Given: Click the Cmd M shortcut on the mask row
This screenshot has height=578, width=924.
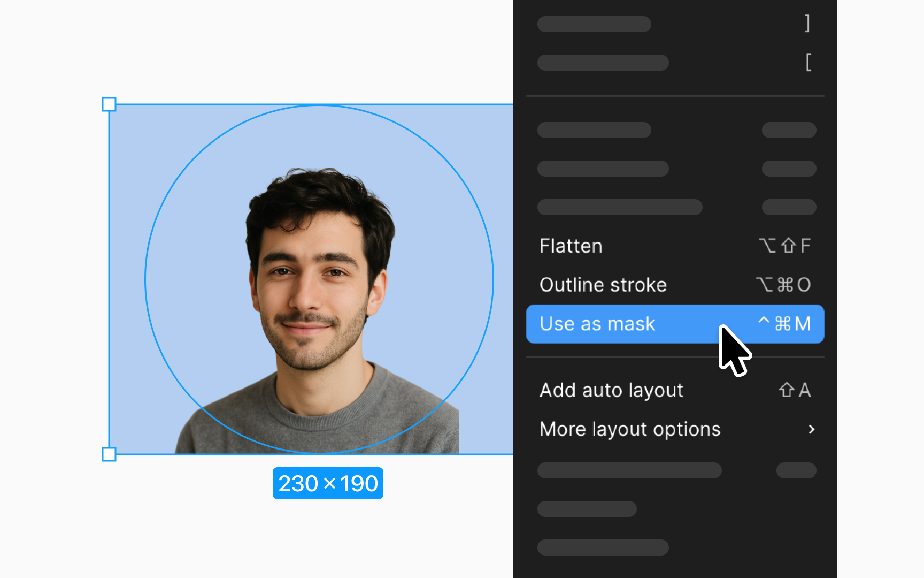Looking at the screenshot, I should (784, 323).
